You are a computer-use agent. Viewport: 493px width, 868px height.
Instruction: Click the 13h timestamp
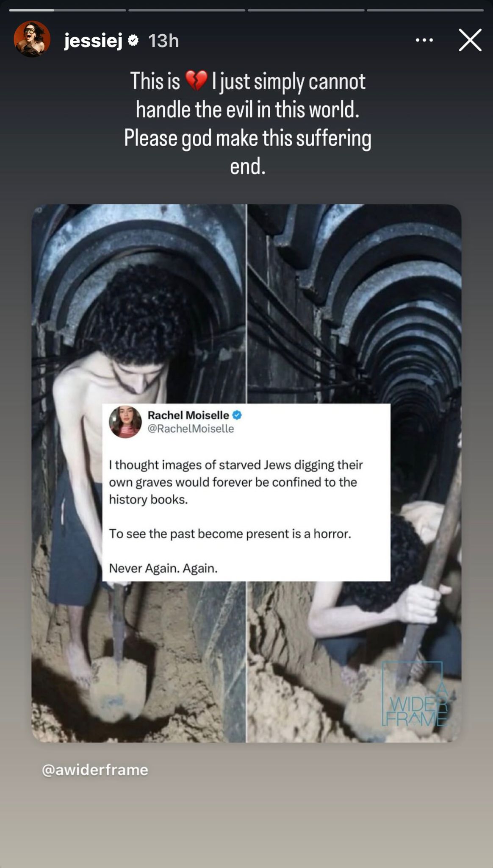coord(163,41)
